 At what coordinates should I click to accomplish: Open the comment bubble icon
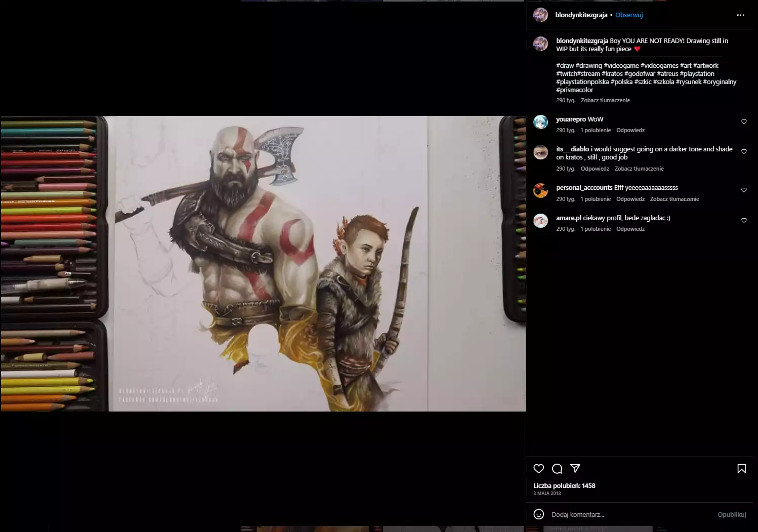[557, 469]
